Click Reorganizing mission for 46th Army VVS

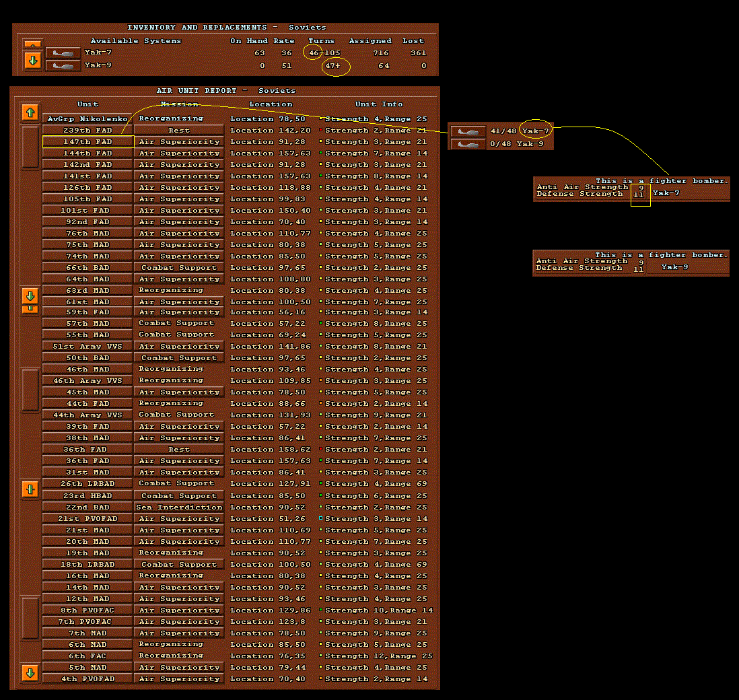pos(178,380)
